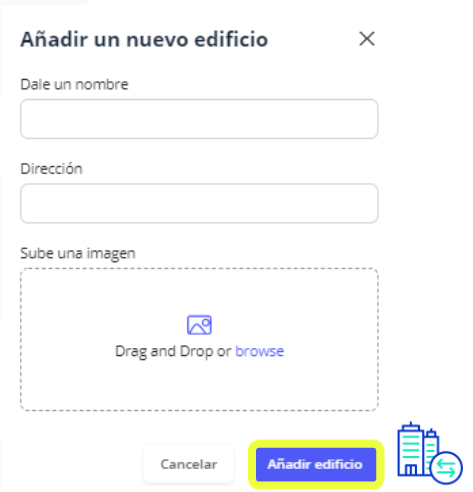Click the Dirección label
Image resolution: width=473 pixels, height=492 pixels.
pos(51,169)
